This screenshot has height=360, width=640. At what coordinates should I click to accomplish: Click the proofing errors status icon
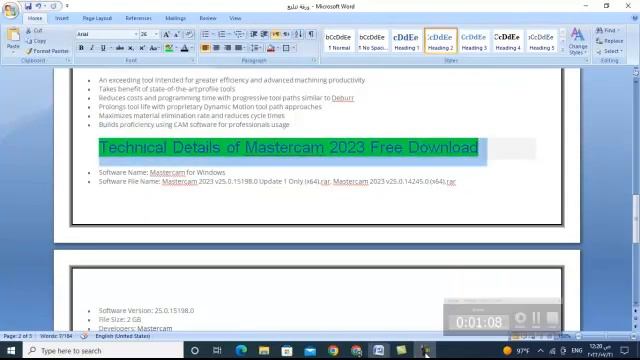click(x=84, y=336)
